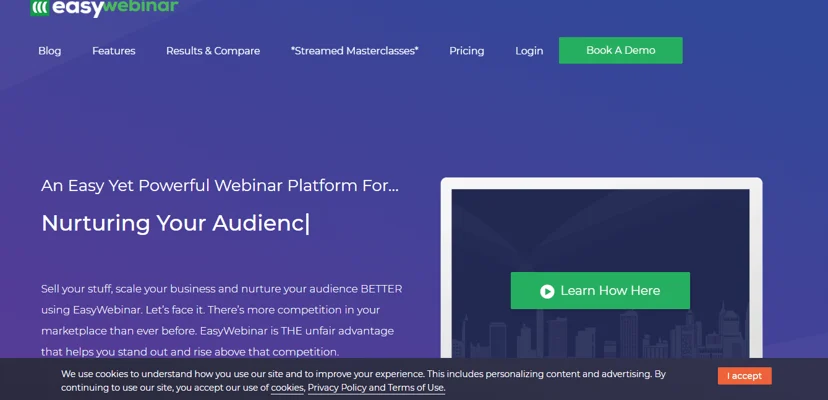
Task: Accept cookies with I accept button
Action: click(744, 376)
